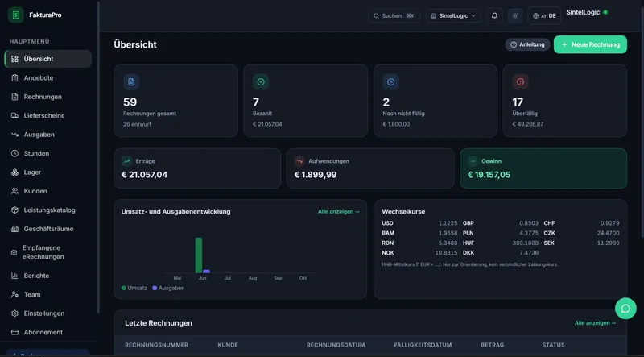Image resolution: width=644 pixels, height=357 pixels.
Task: Click the FakturaPro logo icon
Action: coord(16,15)
